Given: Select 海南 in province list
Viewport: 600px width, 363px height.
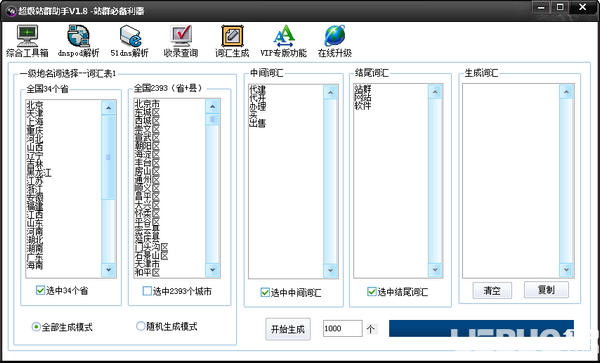Looking at the screenshot, I should coord(35,265).
